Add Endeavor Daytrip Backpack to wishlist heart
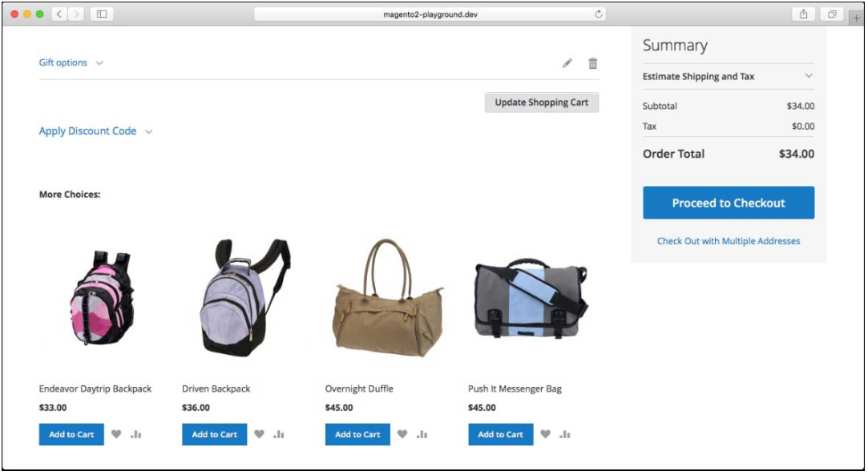 pyautogui.click(x=116, y=434)
